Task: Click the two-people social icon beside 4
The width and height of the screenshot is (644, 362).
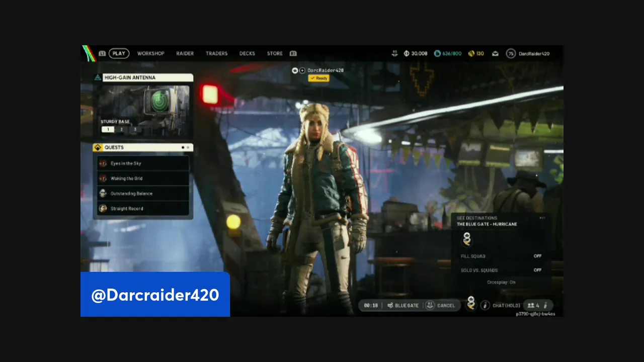Action: coord(531,305)
